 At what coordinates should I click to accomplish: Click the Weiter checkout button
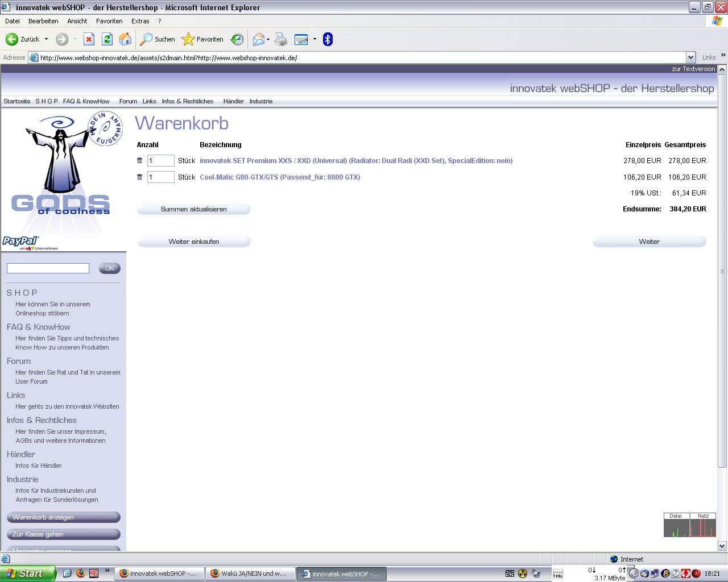coord(649,242)
